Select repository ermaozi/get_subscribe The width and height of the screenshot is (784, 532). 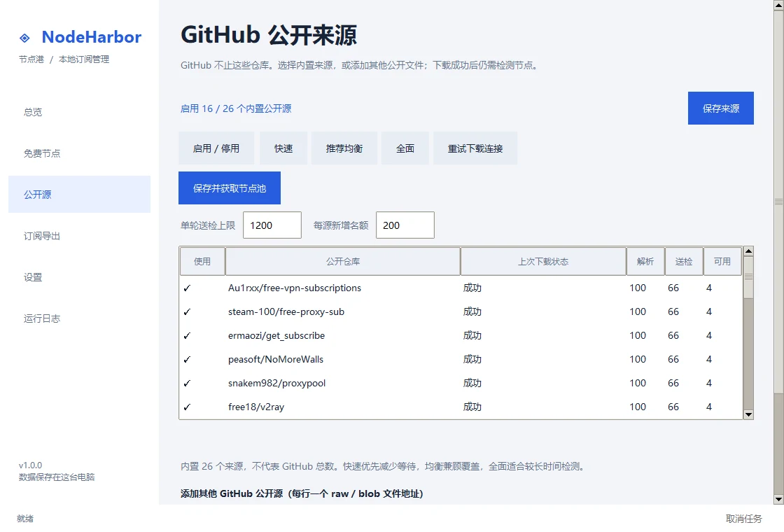[x=276, y=335]
